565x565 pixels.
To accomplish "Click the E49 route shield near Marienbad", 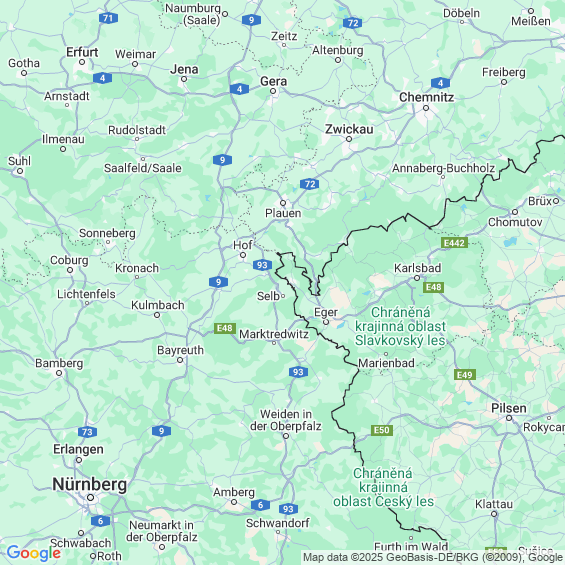I will pyautogui.click(x=465, y=375).
